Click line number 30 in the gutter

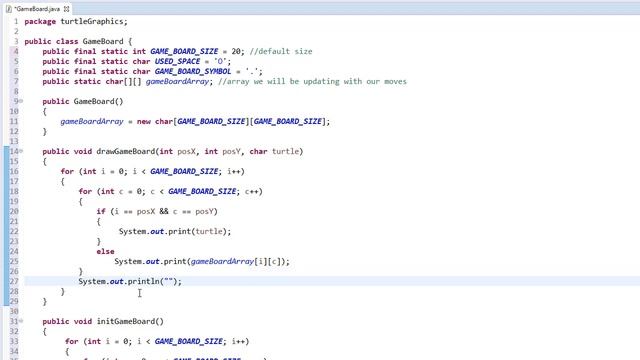click(14, 311)
